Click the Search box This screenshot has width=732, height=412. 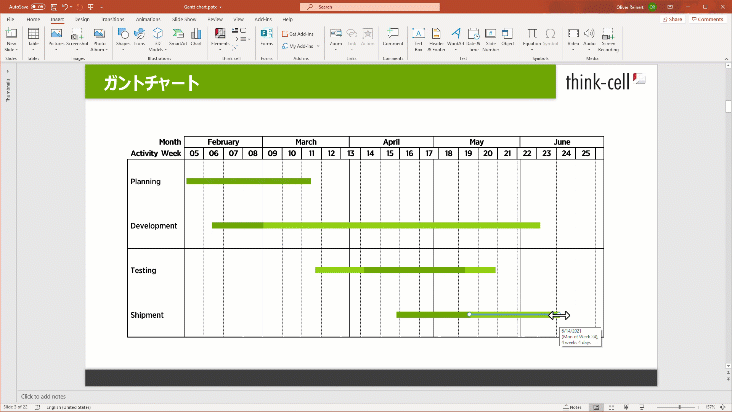370,7
